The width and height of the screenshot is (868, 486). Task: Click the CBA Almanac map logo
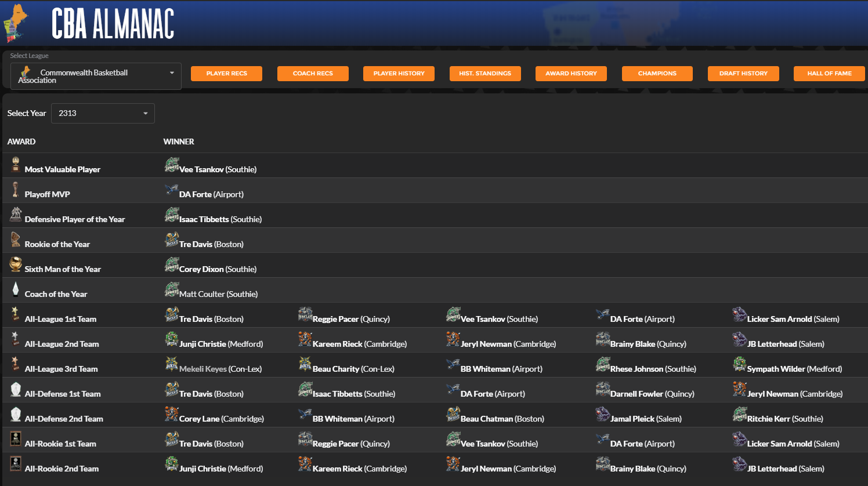point(16,23)
